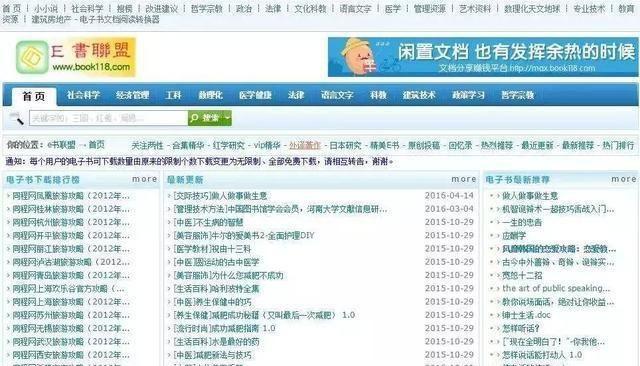Viewport: 640px width, 366px height.
Task: Open 建筑技术 in the blue navigation bar
Action: pos(419,95)
